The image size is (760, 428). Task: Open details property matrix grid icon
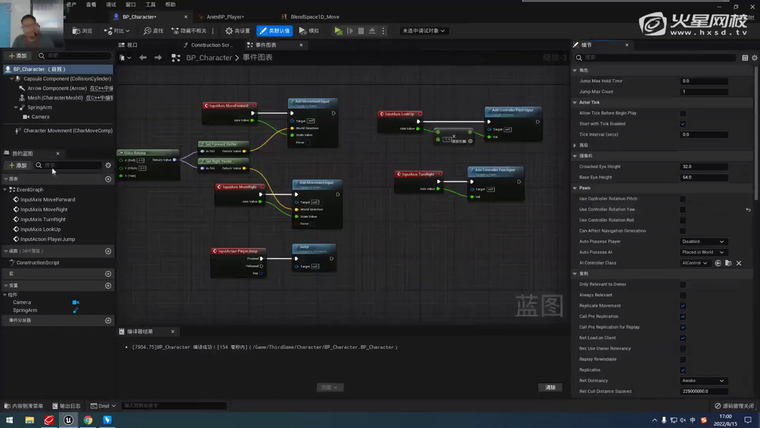(745, 58)
